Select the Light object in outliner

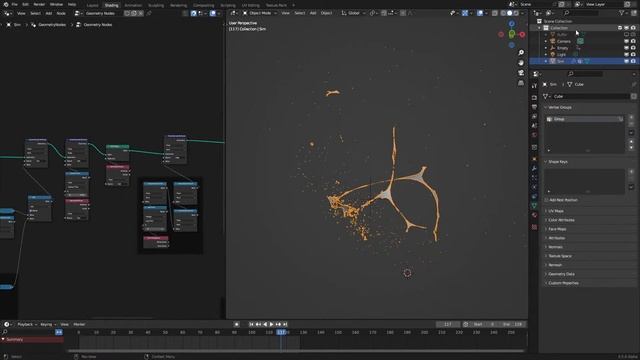pos(561,54)
